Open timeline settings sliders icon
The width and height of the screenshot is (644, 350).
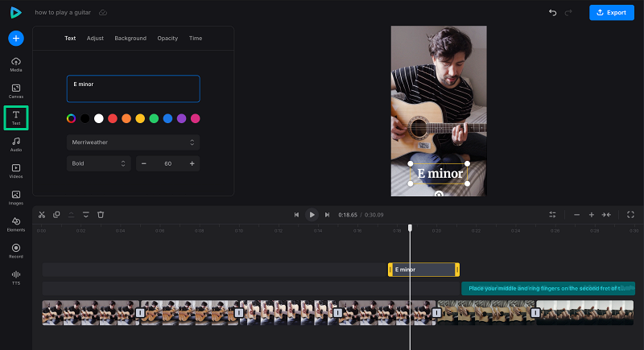[552, 215]
